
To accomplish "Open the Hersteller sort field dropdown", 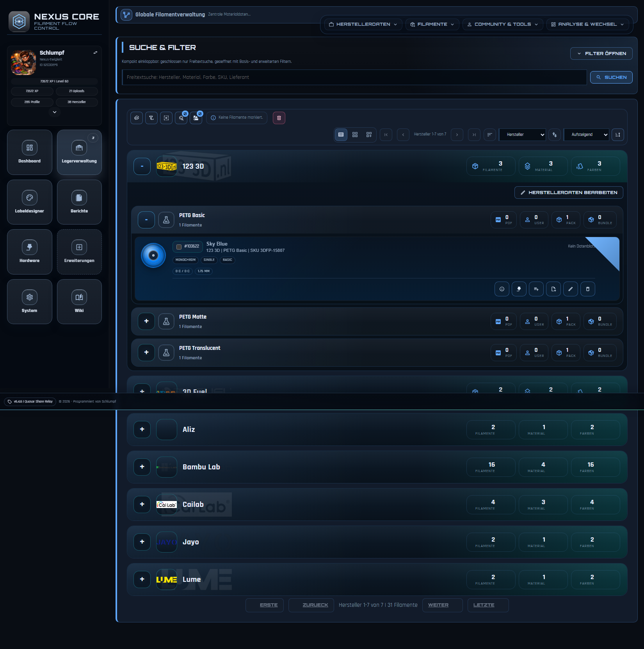I will tap(522, 135).
